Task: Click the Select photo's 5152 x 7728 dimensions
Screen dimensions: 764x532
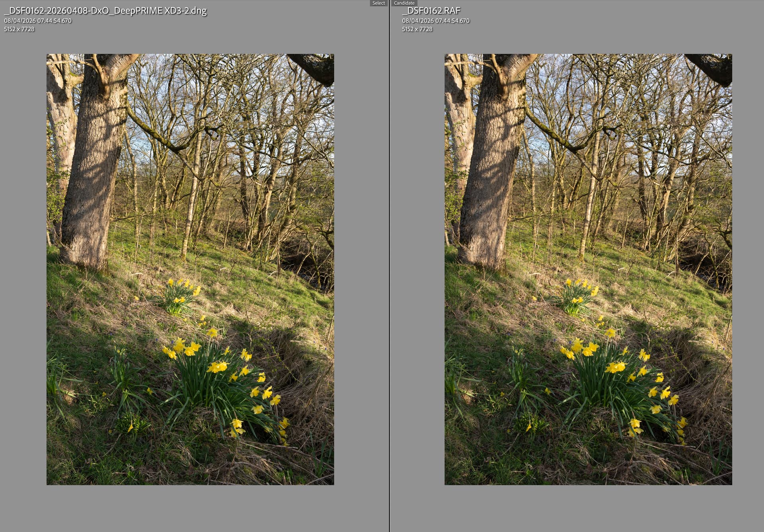Action: coord(19,29)
